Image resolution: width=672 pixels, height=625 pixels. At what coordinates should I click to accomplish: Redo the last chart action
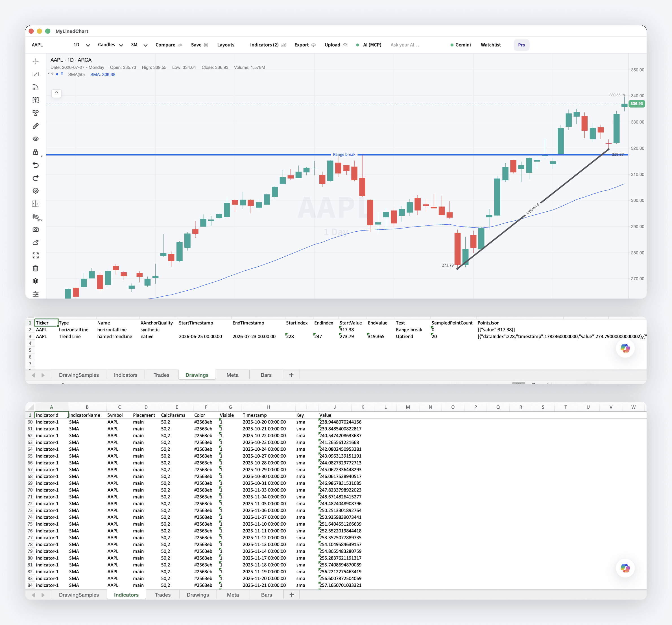[36, 178]
